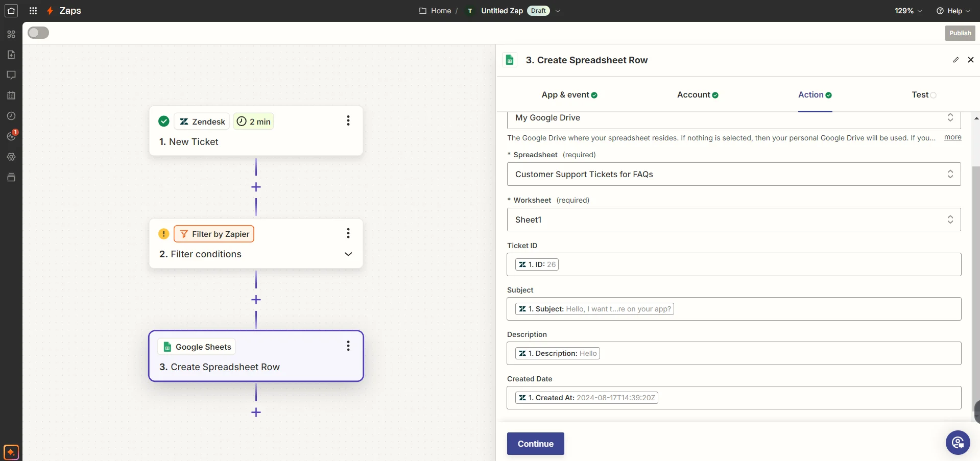The width and height of the screenshot is (980, 461).
Task: Switch to the Test tab
Action: pyautogui.click(x=924, y=95)
